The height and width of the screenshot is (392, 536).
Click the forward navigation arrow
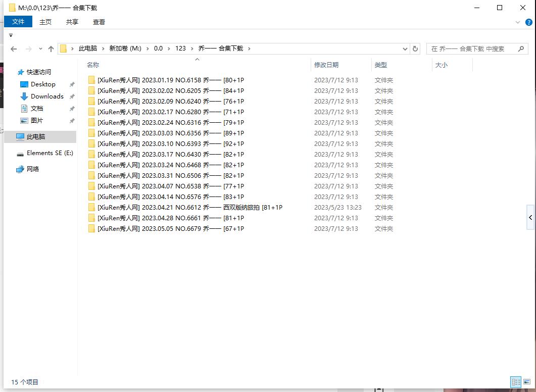(29, 49)
